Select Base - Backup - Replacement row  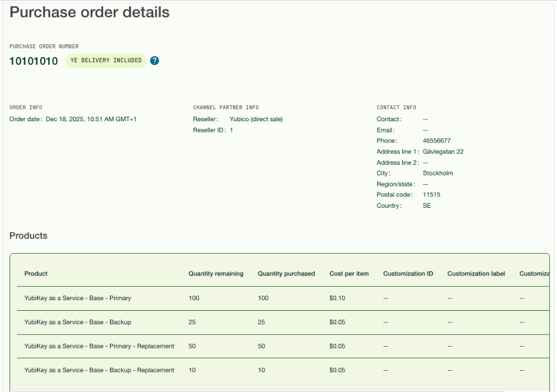(x=99, y=370)
